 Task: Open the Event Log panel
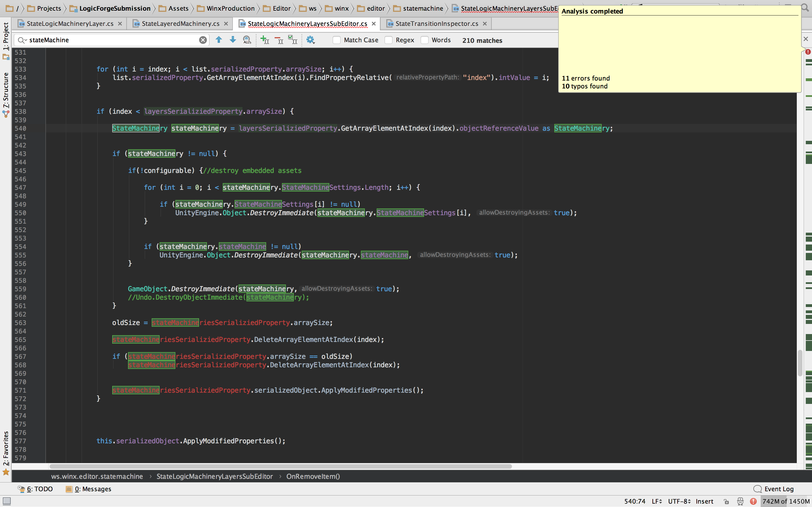pos(774,489)
